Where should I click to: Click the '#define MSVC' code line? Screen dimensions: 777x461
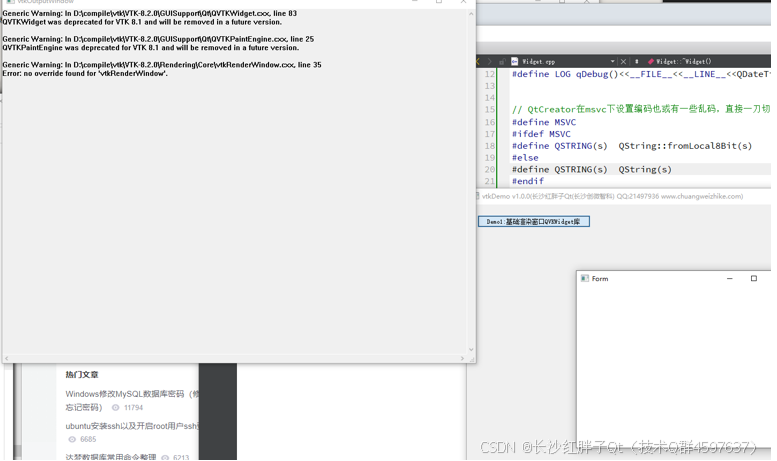[544, 122]
